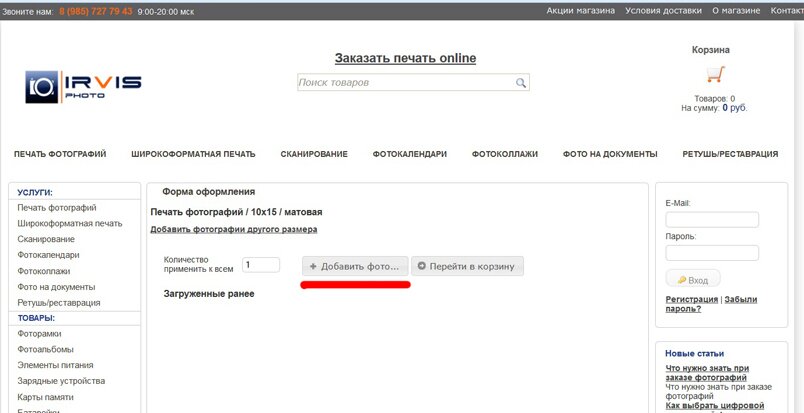Click the Вход login button

pyautogui.click(x=693, y=280)
